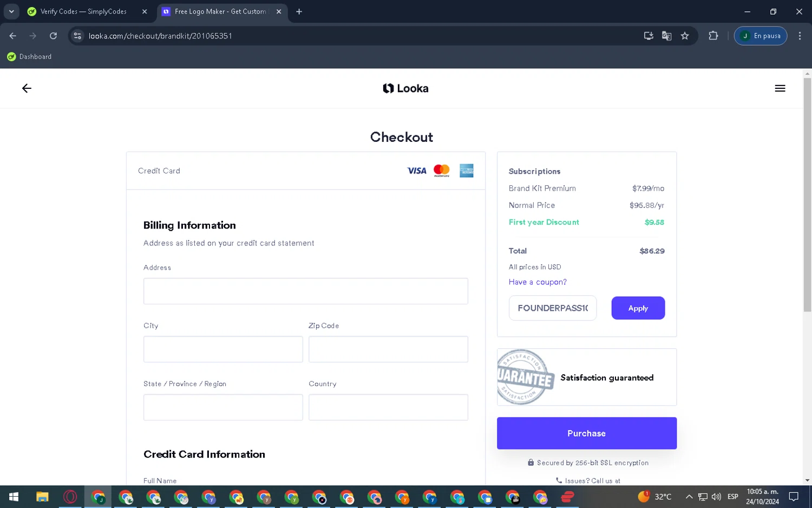Click the ESP language indicator
The height and width of the screenshot is (508, 812).
point(733,497)
